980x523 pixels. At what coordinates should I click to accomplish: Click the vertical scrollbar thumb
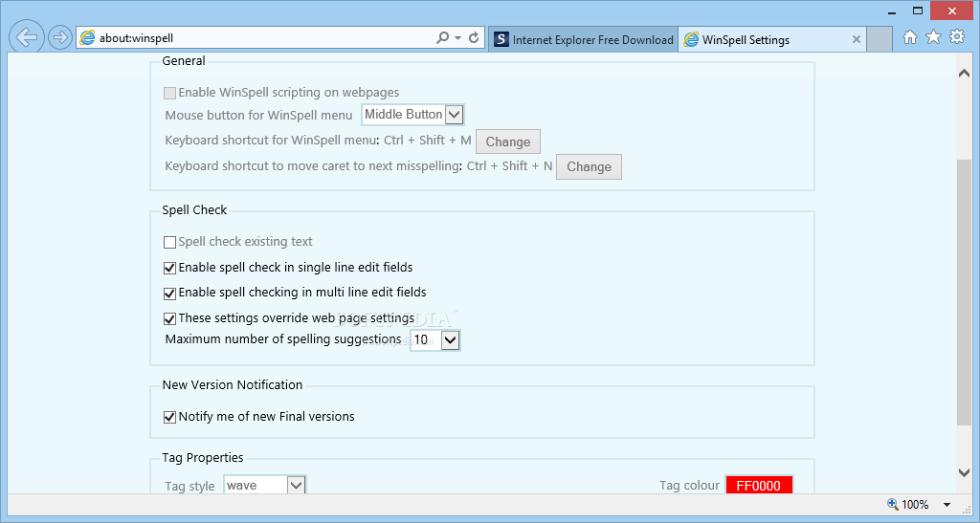(x=965, y=294)
